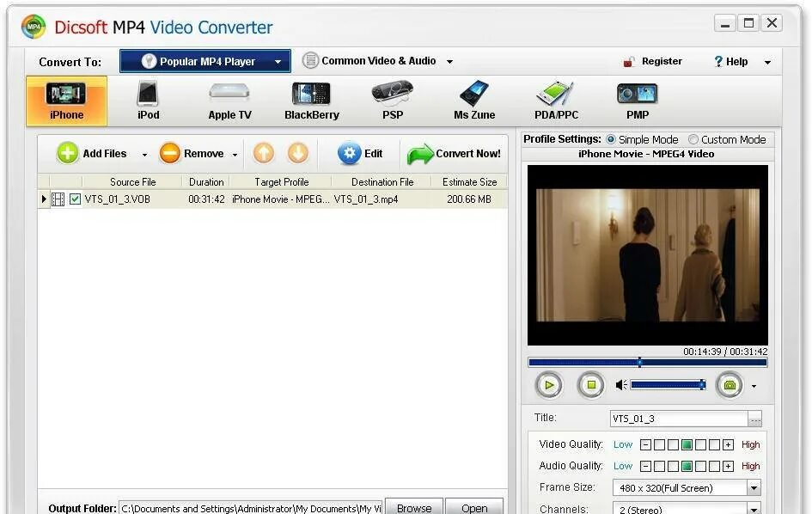Open the Frame Size combo box
Screen dimensions: 812x514
687,487
